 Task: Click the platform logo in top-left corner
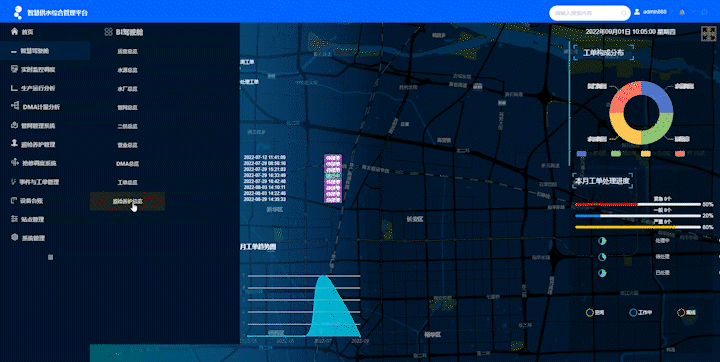(18, 12)
